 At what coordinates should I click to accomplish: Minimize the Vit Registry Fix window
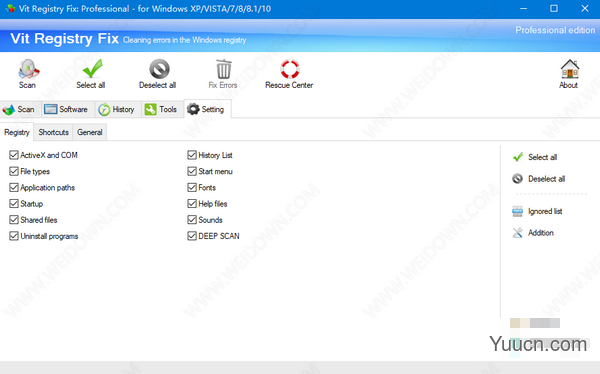tap(523, 8)
